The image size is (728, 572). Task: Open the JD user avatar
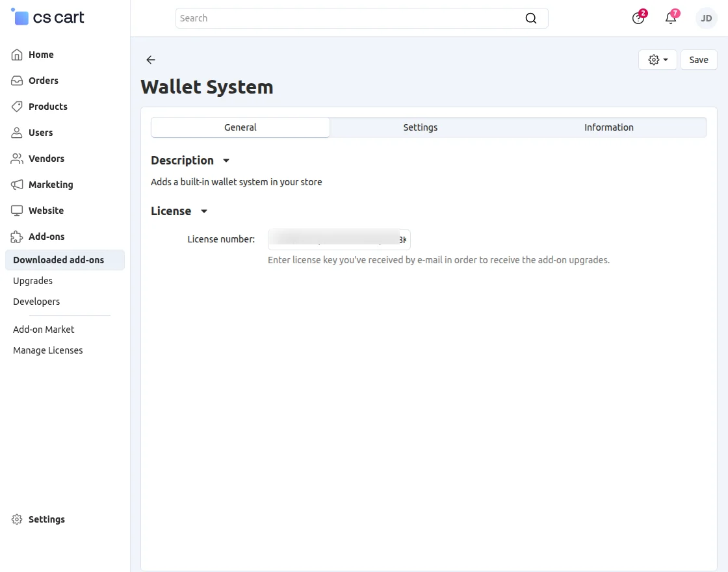(x=706, y=18)
